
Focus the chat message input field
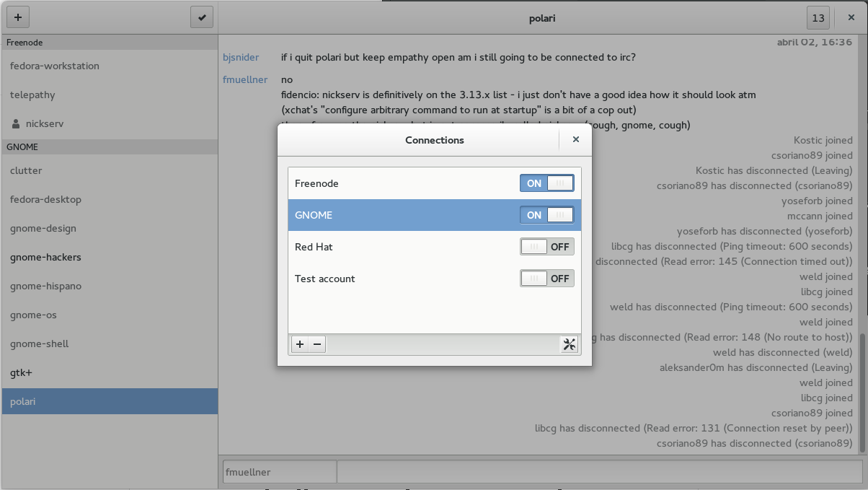click(x=599, y=472)
